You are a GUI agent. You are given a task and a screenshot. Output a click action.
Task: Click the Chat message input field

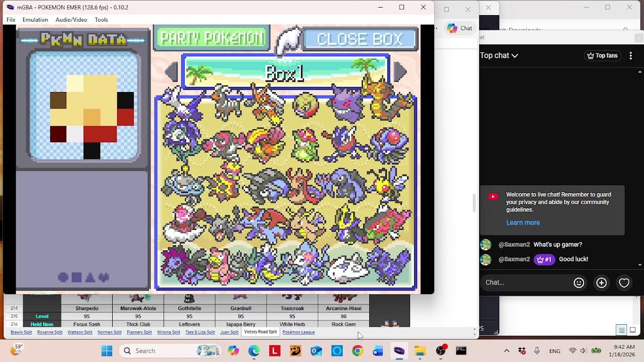coord(525,283)
